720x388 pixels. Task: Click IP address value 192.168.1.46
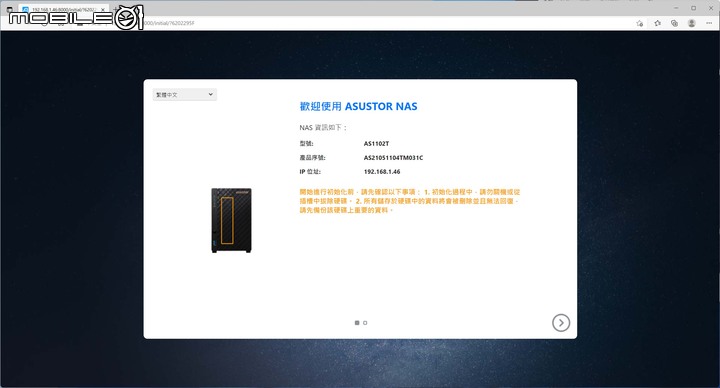pos(382,172)
